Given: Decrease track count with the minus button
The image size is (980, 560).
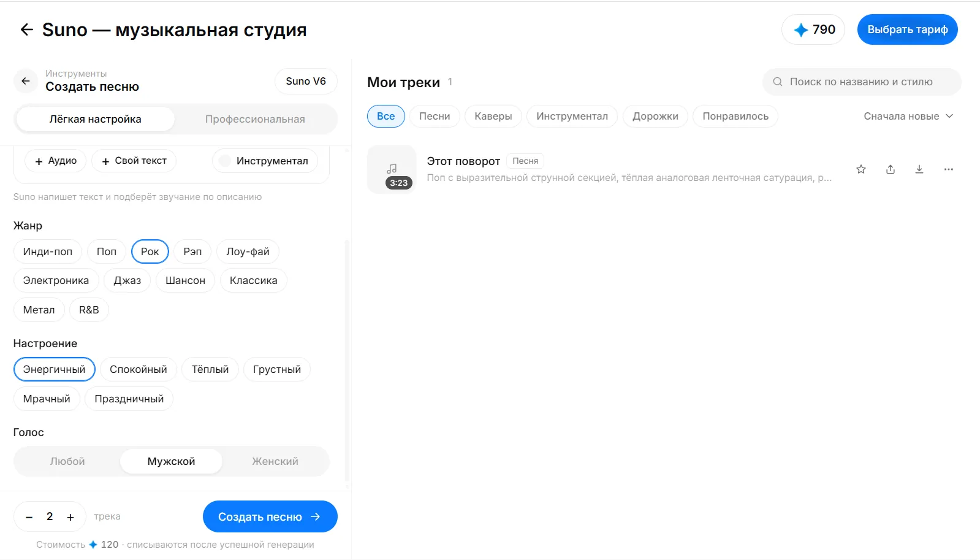Looking at the screenshot, I should pos(29,517).
